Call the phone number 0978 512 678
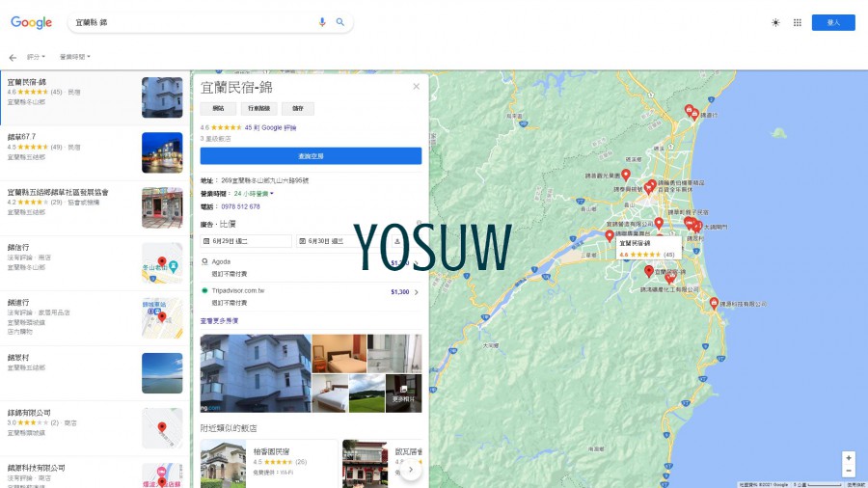Screen dimensions: 868x488 coord(240,207)
